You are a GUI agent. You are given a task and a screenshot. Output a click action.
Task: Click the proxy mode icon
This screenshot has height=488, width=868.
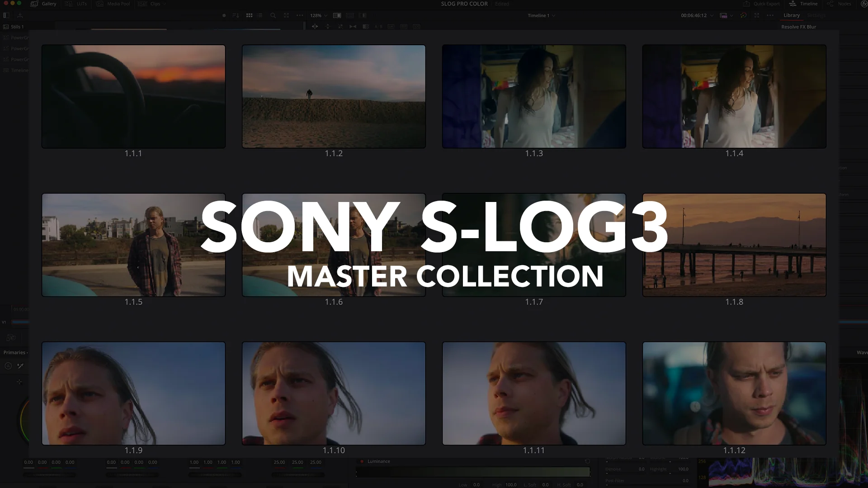(x=723, y=15)
